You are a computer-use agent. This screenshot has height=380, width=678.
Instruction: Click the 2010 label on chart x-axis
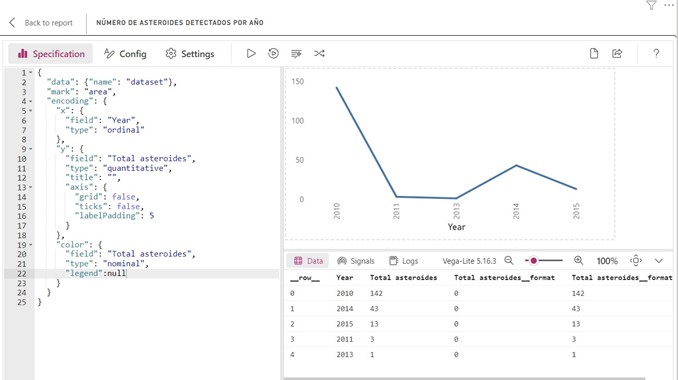tap(337, 211)
